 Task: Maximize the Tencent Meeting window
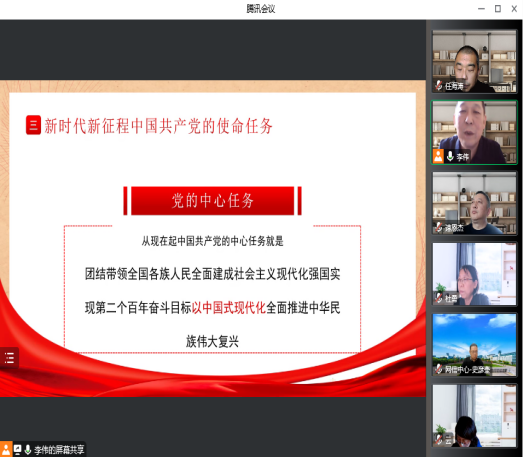pos(498,9)
